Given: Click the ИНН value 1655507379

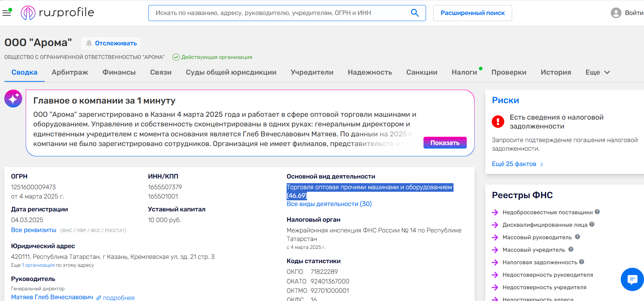Looking at the screenshot, I should (x=165, y=187).
